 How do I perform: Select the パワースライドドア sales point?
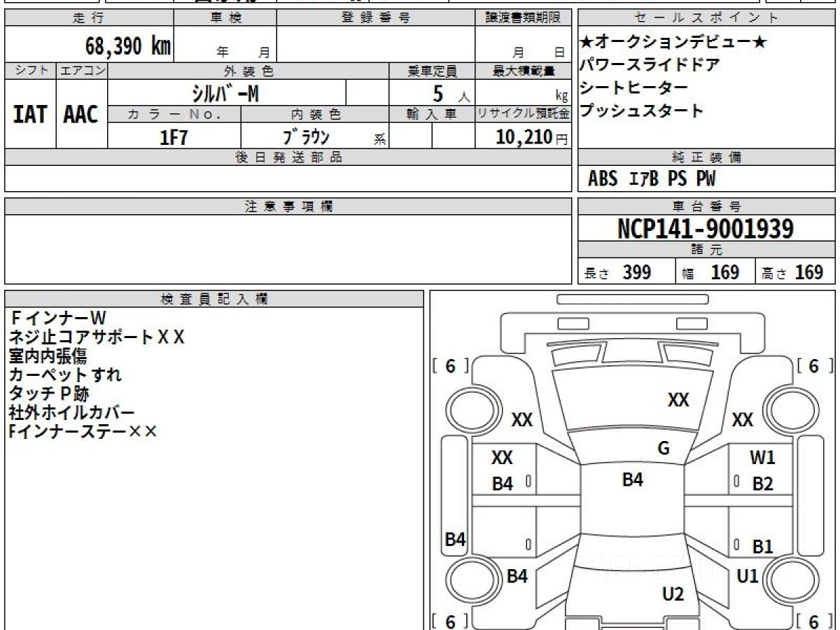coord(650,65)
